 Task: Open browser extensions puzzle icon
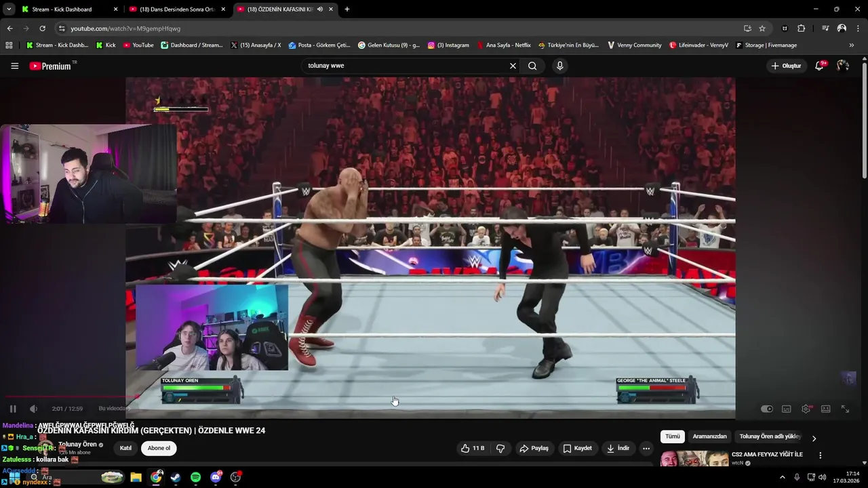801,28
